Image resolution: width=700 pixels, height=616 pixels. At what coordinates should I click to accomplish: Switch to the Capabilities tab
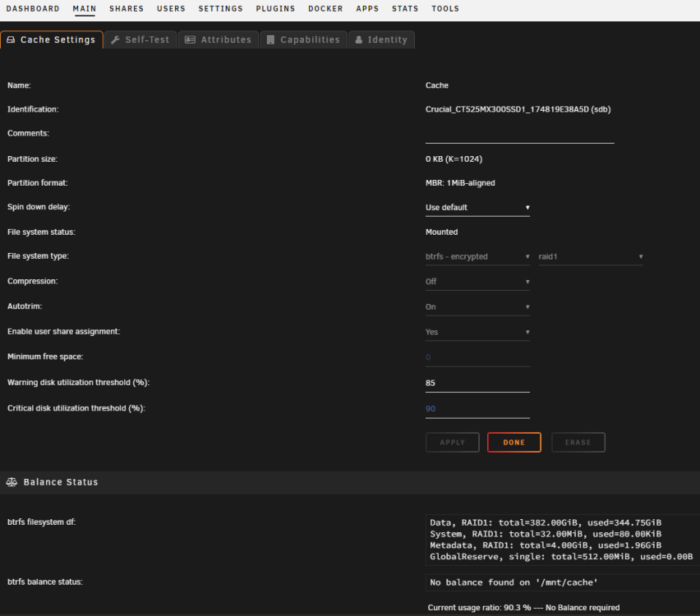pyautogui.click(x=303, y=39)
